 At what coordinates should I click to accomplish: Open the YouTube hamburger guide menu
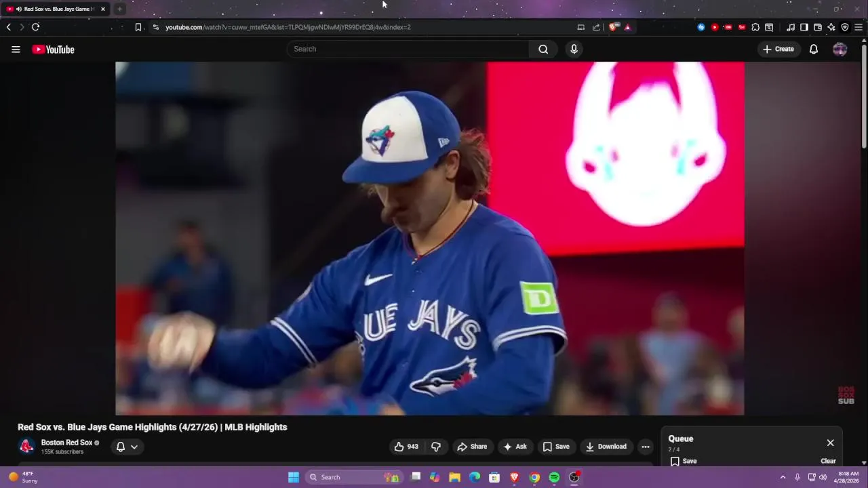(x=16, y=49)
